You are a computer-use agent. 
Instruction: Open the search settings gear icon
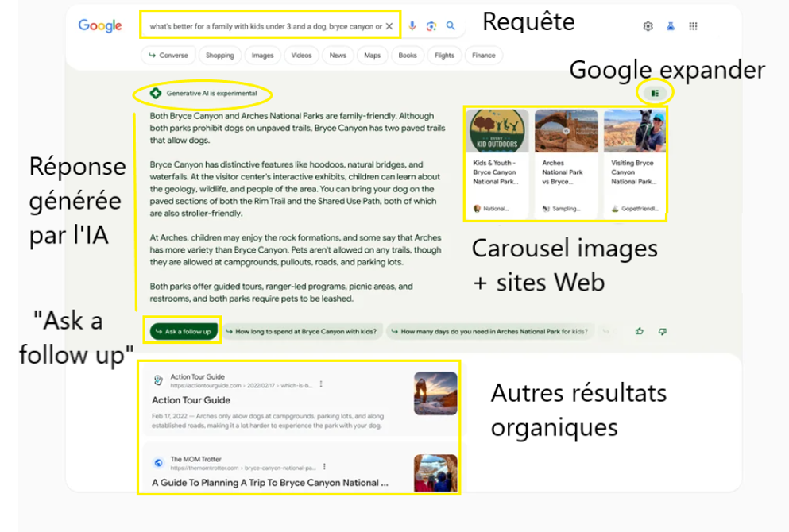(x=648, y=25)
